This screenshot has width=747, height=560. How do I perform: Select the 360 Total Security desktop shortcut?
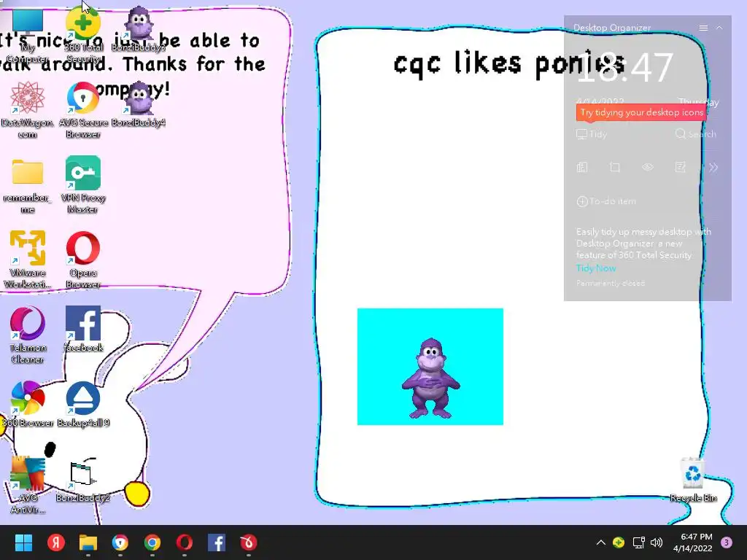(83, 36)
